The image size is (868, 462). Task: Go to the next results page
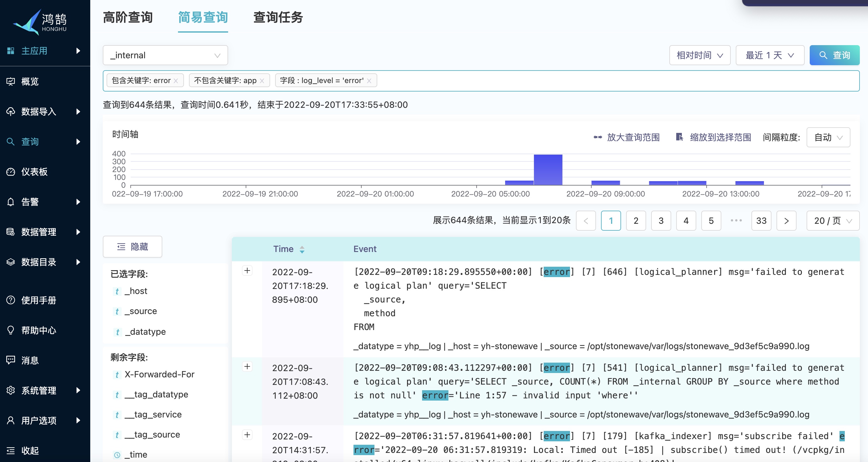(787, 221)
